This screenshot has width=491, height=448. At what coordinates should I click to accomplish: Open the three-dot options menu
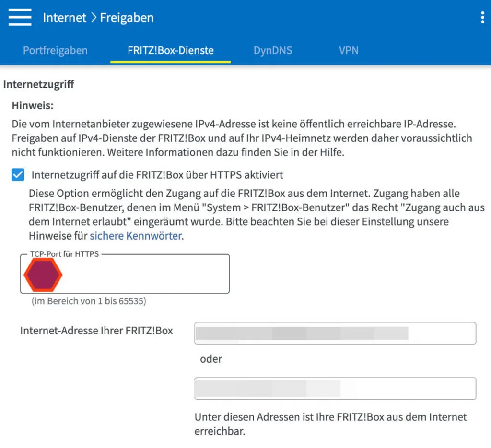tap(482, 18)
